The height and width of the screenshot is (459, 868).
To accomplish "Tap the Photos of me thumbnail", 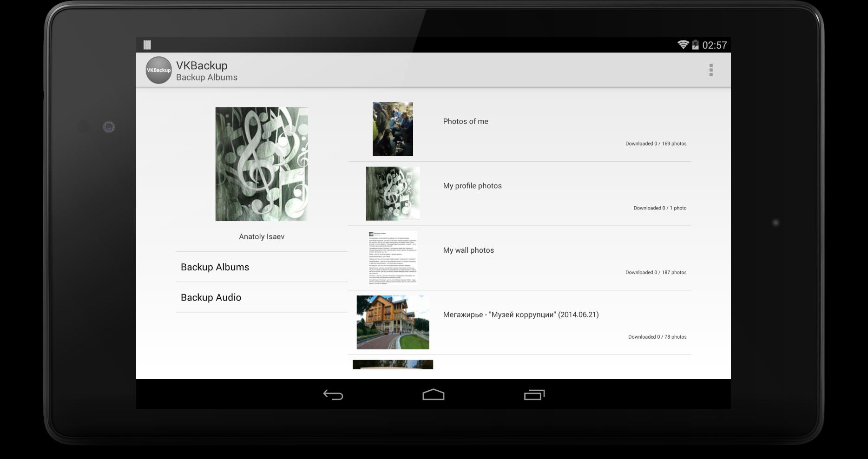I will [393, 129].
